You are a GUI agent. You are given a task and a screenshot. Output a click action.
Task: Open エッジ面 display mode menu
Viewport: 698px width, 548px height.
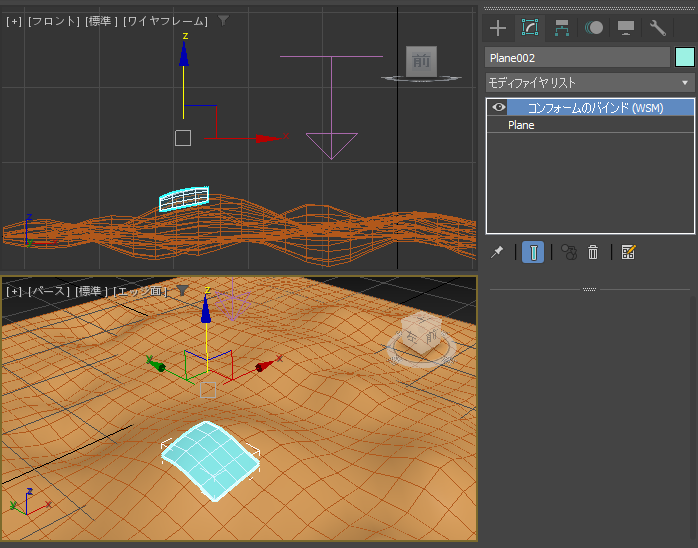pos(140,292)
